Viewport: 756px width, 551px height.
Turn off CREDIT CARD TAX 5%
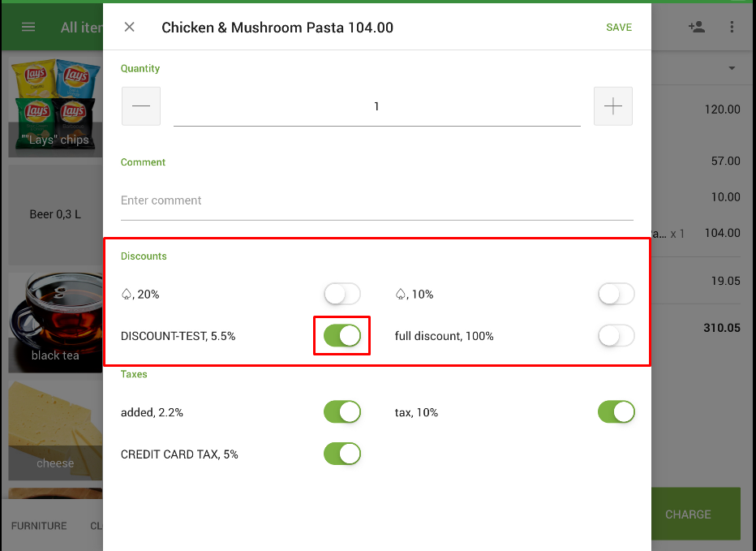pos(341,454)
